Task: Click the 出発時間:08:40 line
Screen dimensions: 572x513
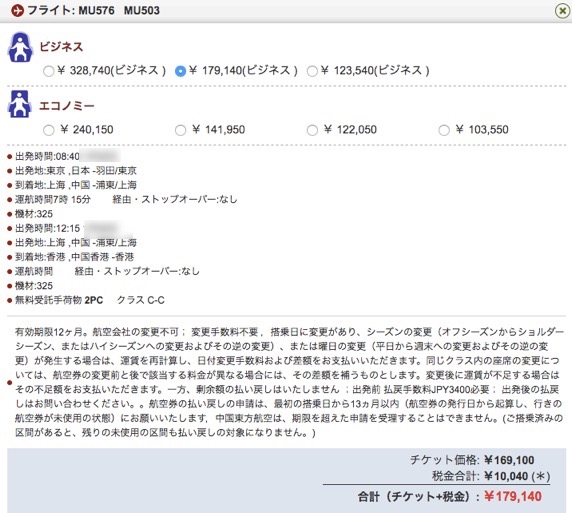Action: 47,157
